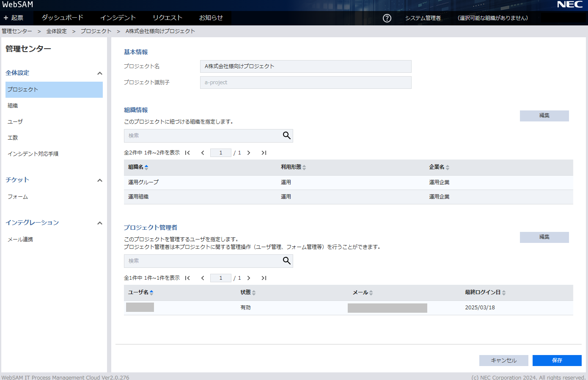The width and height of the screenshot is (588, 380).
Task: Click the help question mark icon
Action: (x=387, y=18)
